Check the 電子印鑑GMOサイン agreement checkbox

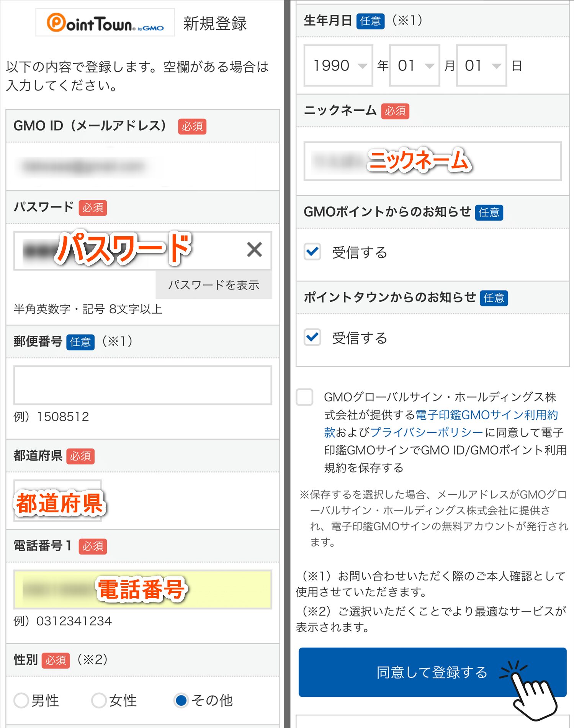tap(305, 397)
